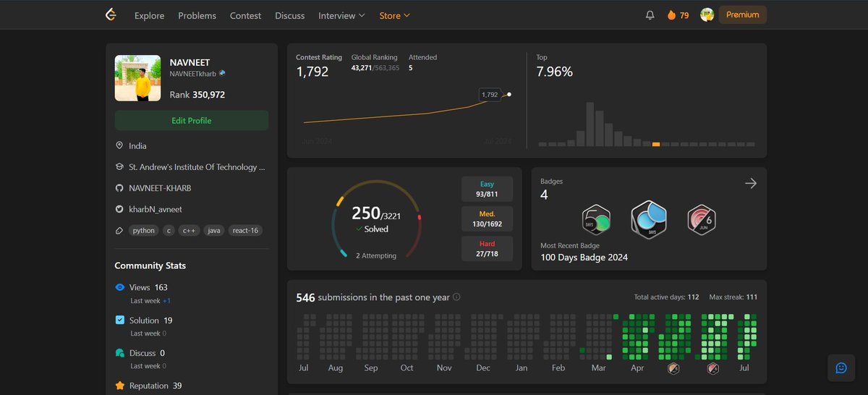Click the tallest rating histogram bar

(590, 124)
